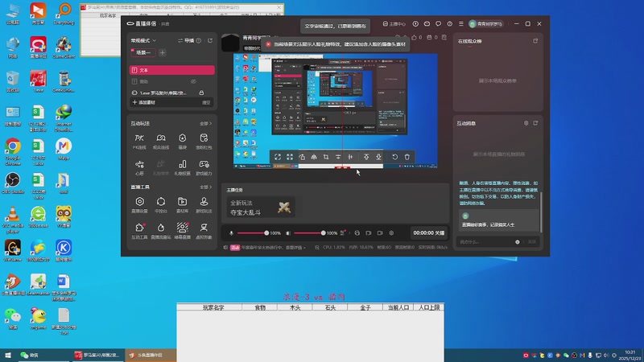Click 添加素材 add material button

point(144,103)
